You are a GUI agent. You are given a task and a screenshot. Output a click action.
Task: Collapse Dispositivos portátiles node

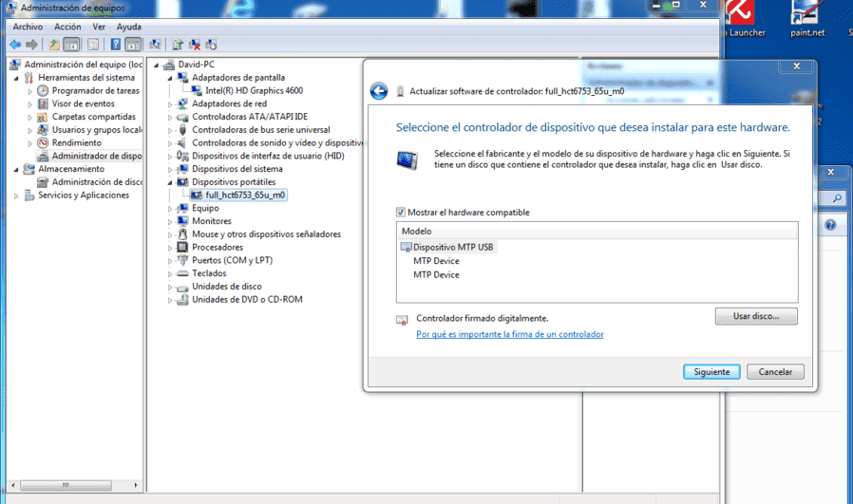click(x=170, y=182)
